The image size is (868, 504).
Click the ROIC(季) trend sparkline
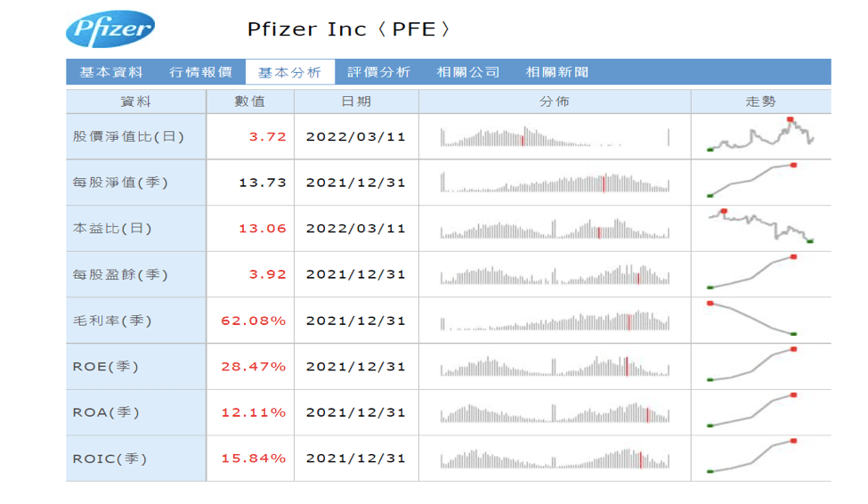(x=751, y=456)
